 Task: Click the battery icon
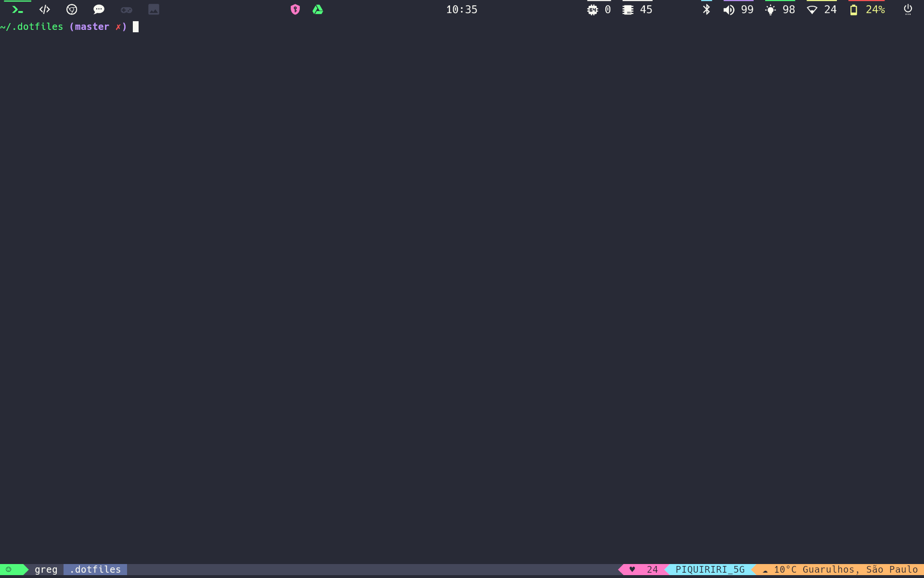pos(854,10)
